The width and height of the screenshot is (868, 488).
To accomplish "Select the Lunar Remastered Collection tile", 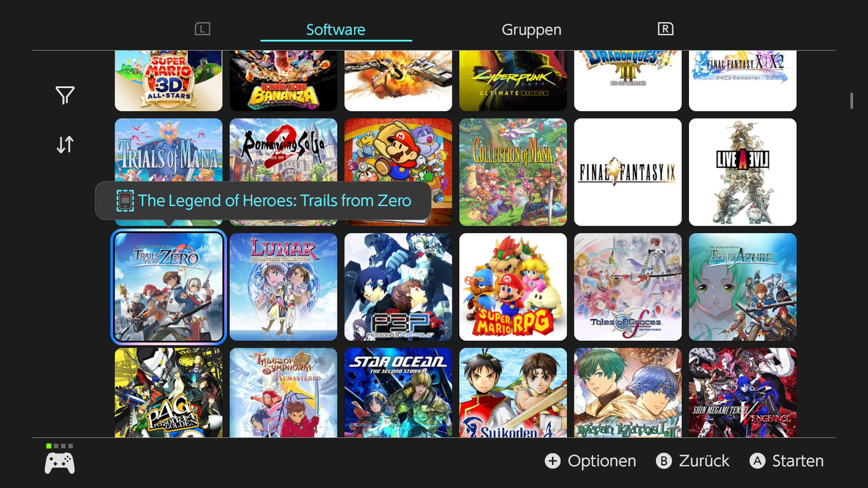I will coord(283,287).
